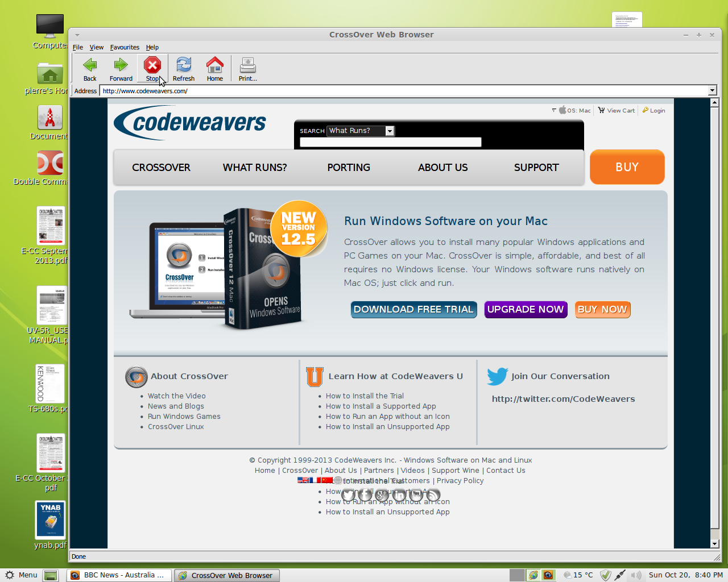Click the volume speaker tray icon
728x582 pixels.
[636, 575]
